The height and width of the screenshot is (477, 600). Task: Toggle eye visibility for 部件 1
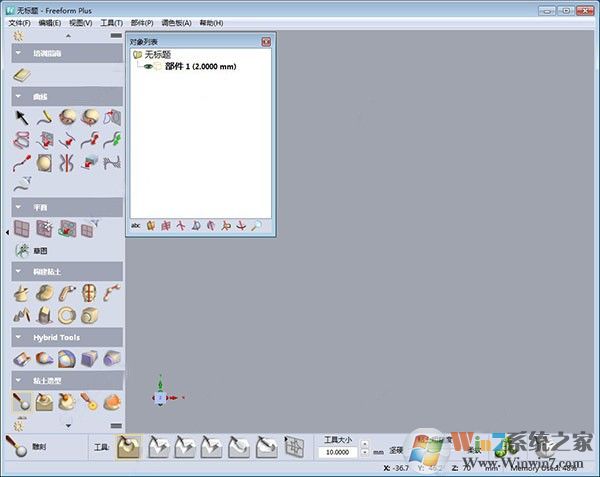(x=148, y=67)
